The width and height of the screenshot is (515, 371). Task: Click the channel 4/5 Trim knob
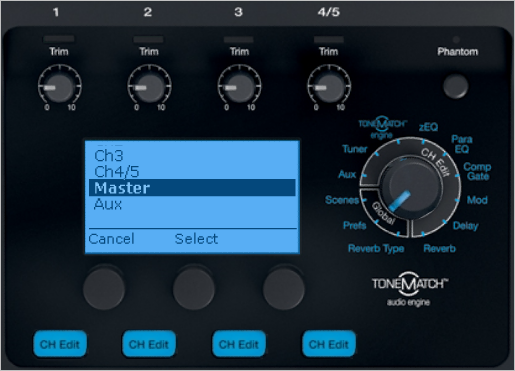pos(329,87)
